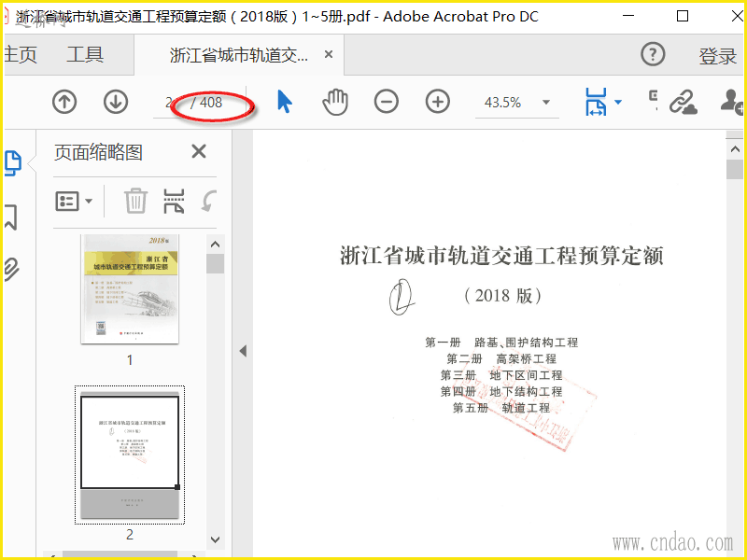This screenshot has height=560, width=747.
Task: Click the thumbnail panel scrollbar thumb
Action: coord(216,264)
